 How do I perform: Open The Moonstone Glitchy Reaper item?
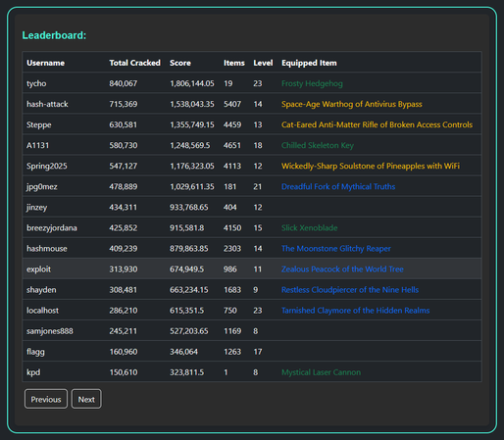[x=335, y=249]
